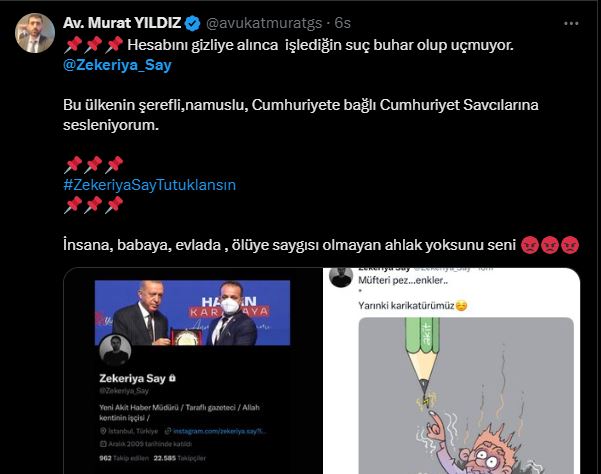The height and width of the screenshot is (474, 601).
Task: Click the blue verified badge next to Murat YILDIZ
Action: tap(192, 23)
